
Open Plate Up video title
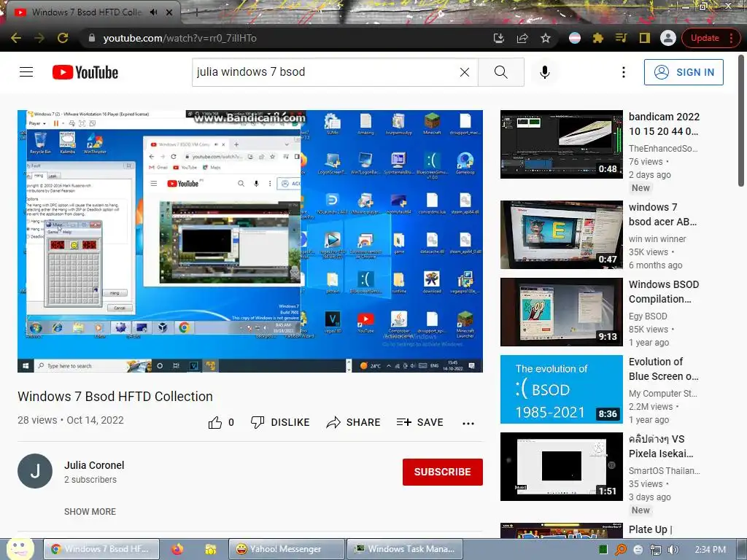(650, 529)
